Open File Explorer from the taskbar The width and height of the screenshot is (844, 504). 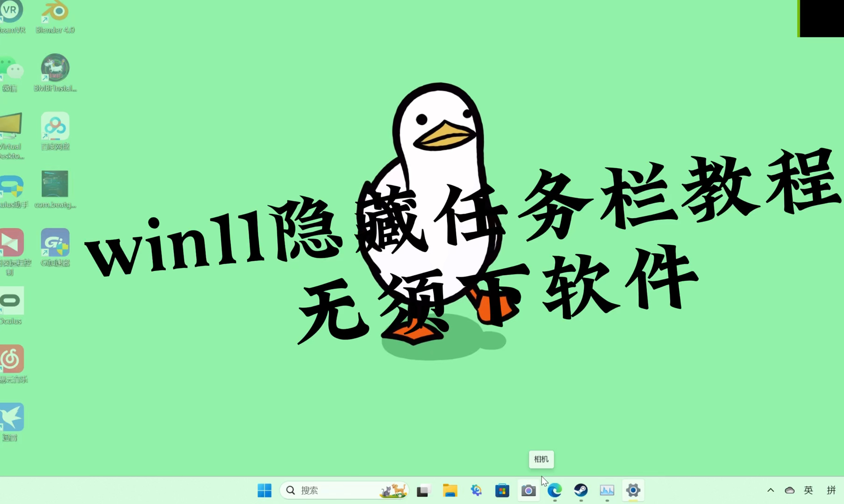pyautogui.click(x=450, y=490)
